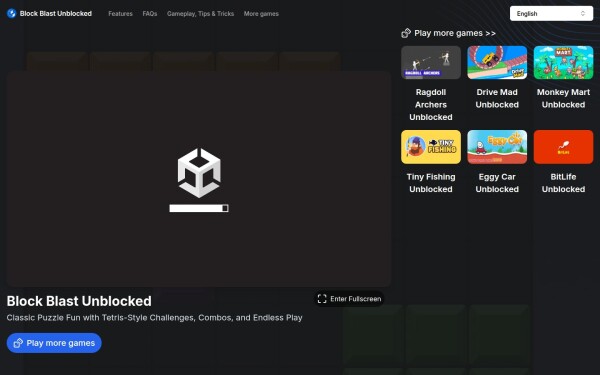This screenshot has height=375, width=600.
Task: Click the Monkey Mart Unblocked title
Action: pyautogui.click(x=563, y=98)
